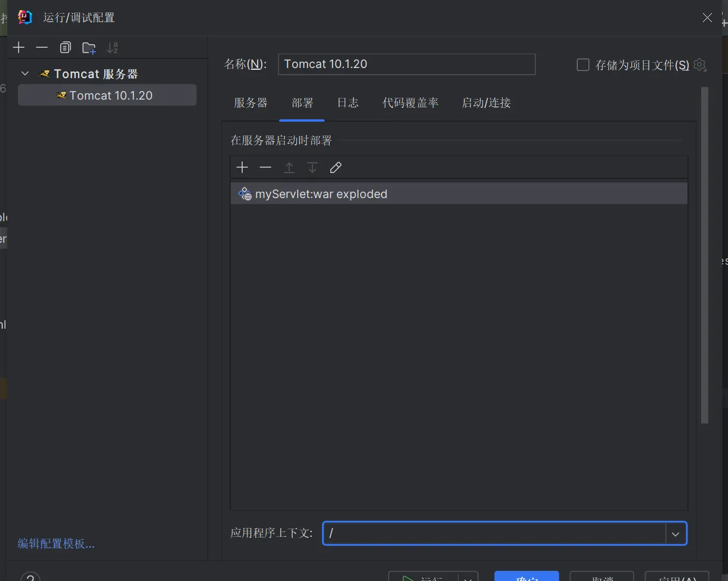The width and height of the screenshot is (728, 581).
Task: Click the dialog's vertical scrollbar
Action: [705, 255]
